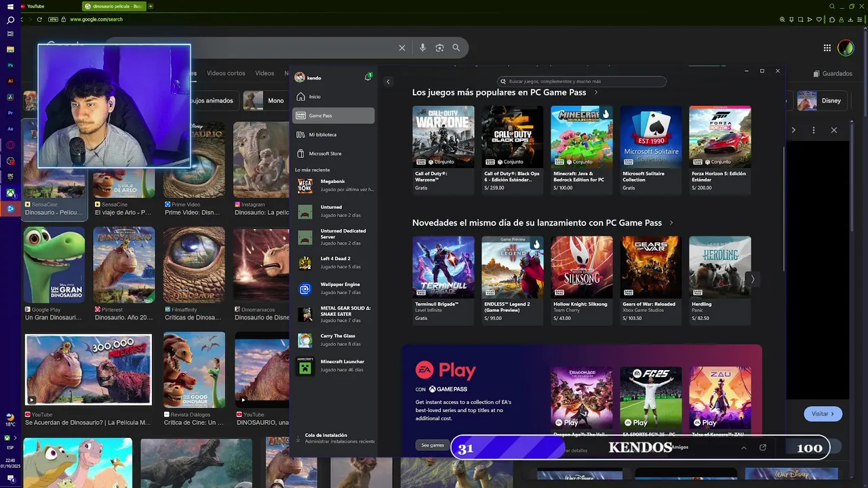Open EA Sports FC 25 EA Play tile
Image resolution: width=868 pixels, height=488 pixels.
pyautogui.click(x=651, y=401)
